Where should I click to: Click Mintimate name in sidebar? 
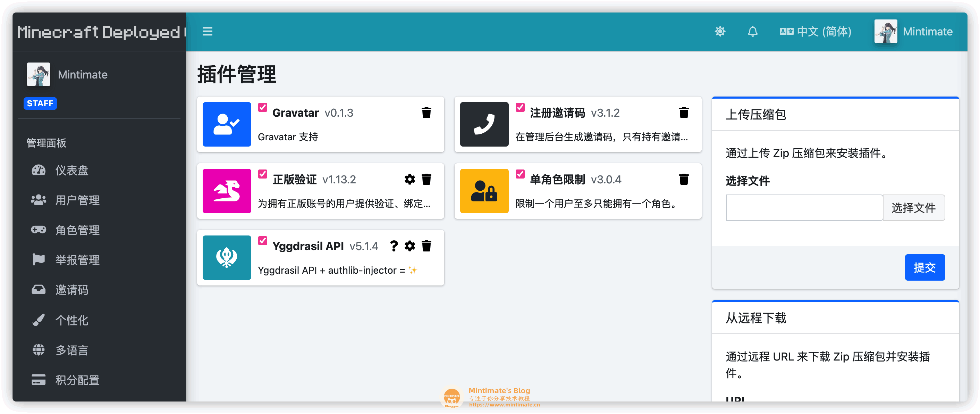click(83, 75)
